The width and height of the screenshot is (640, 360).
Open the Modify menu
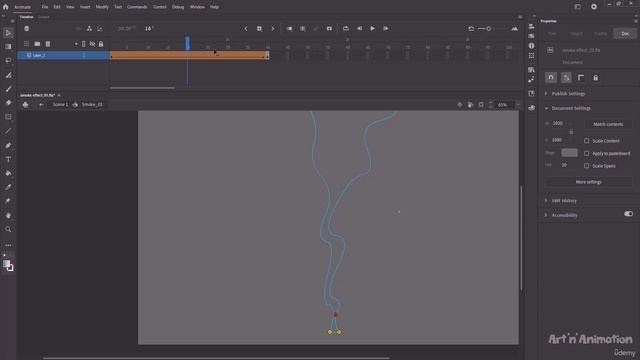coord(102,7)
